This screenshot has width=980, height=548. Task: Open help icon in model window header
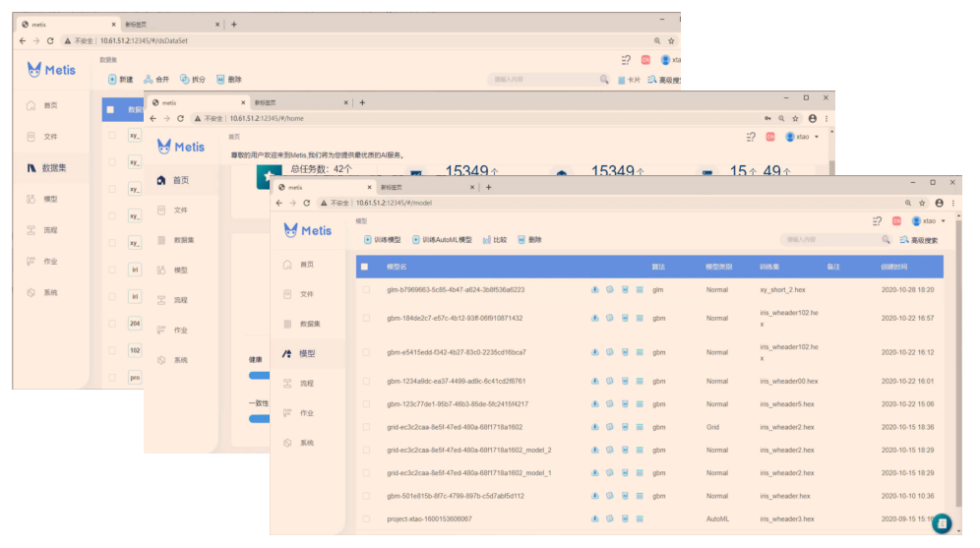pyautogui.click(x=878, y=221)
